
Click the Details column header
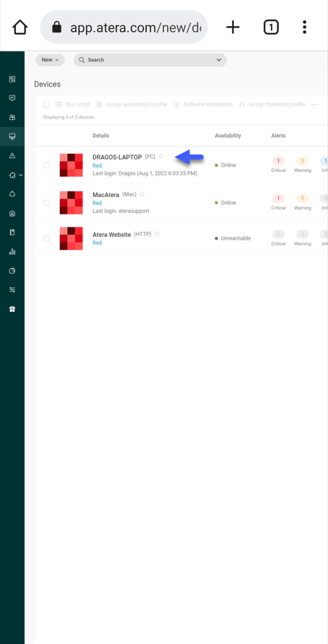point(100,136)
